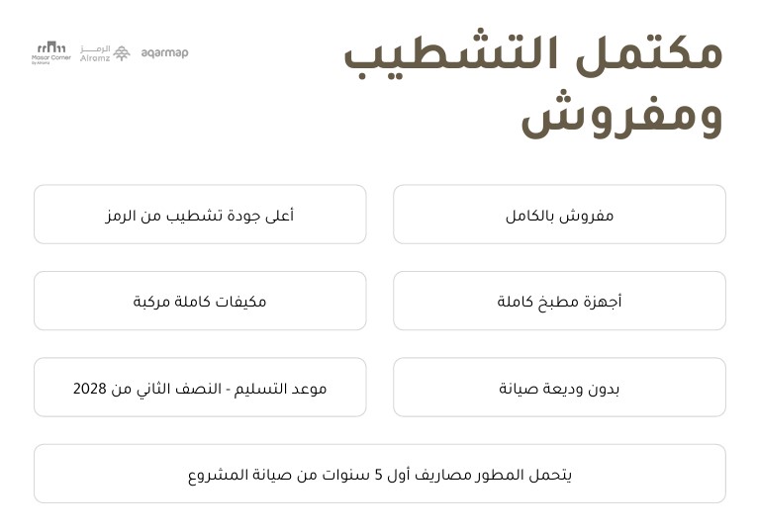The image size is (757, 532).
Task: Select the 'أعلى جودة تشطيب من الرمز' box
Action: tap(200, 215)
